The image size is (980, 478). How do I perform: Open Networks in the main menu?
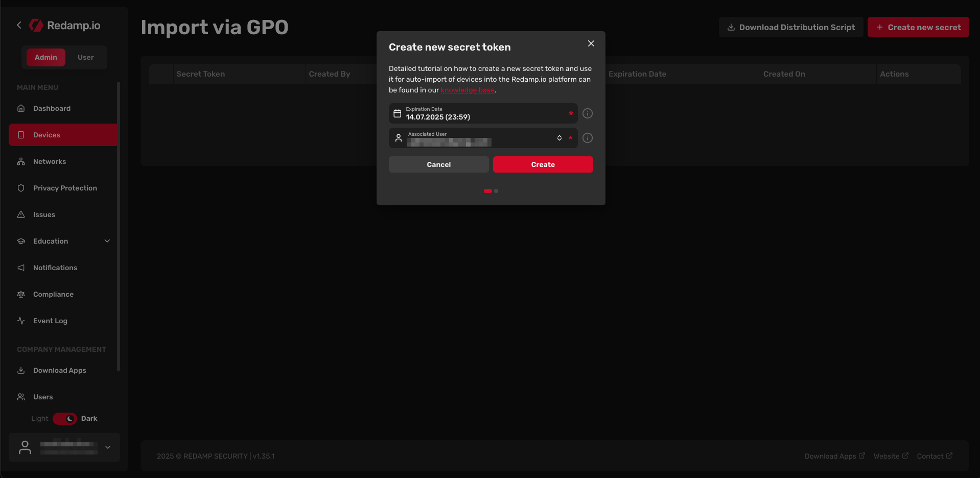coord(50,161)
